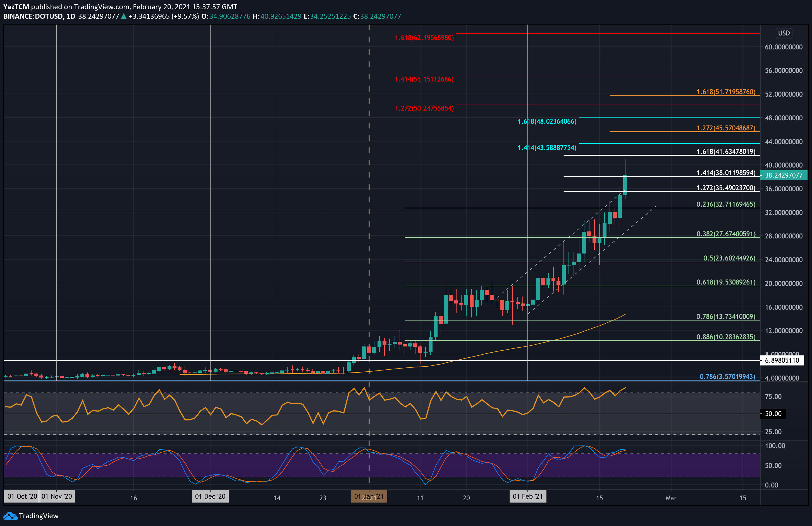Click the USD currency badge on price scale

pyautogui.click(x=784, y=33)
